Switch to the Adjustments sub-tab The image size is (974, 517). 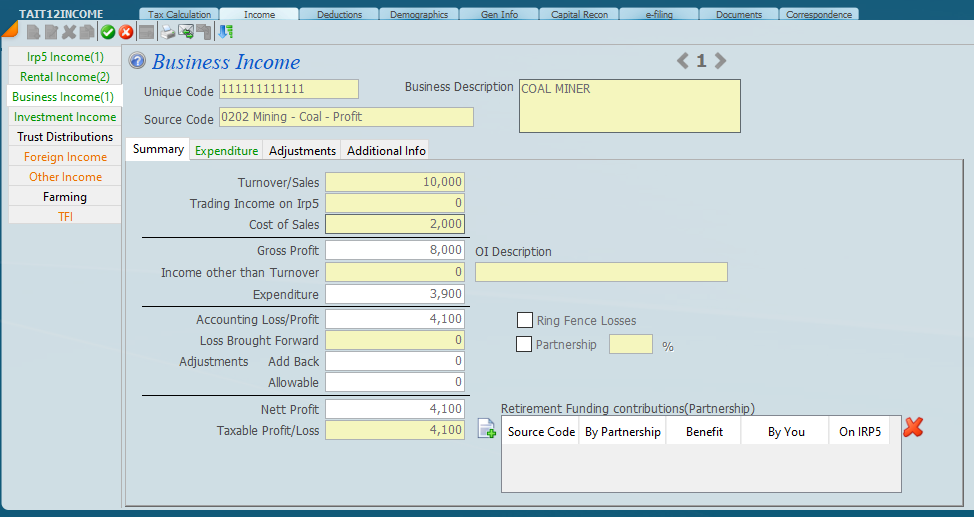tap(302, 150)
